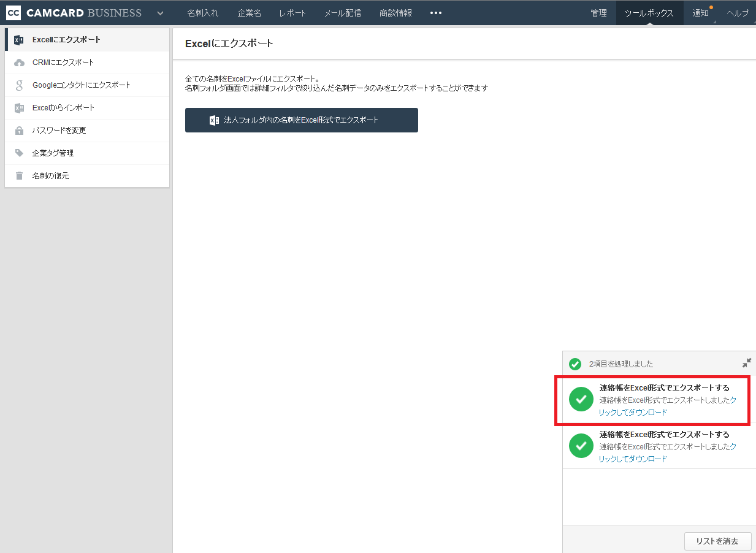
Task: Click the first export item's green check icon
Action: click(x=581, y=399)
